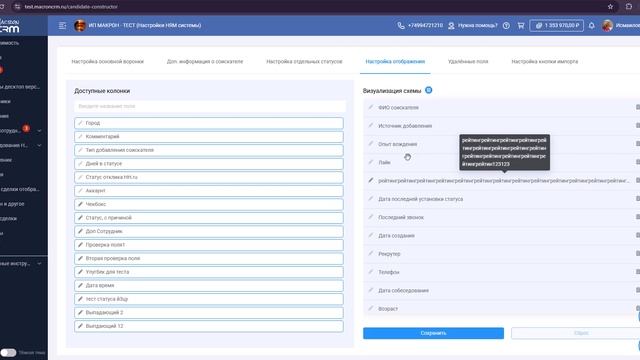The image size is (640, 360).
Task: Open the question mark help icon
Action: [x=506, y=25]
